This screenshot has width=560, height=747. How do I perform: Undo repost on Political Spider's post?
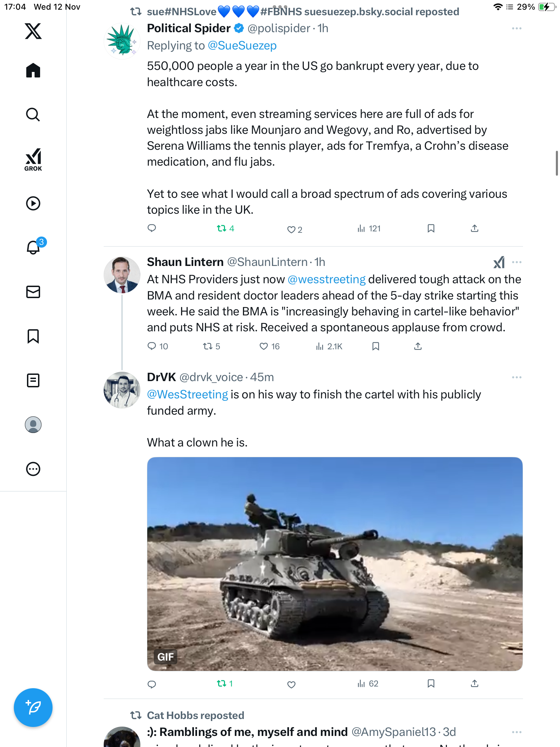pos(222,229)
